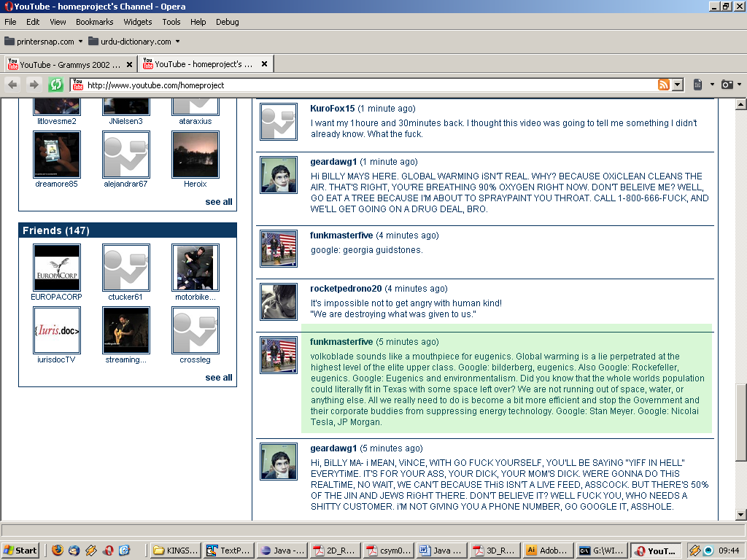Expand the printersnap.com bookmark folder arrow
The image size is (747, 560).
pos(80,42)
